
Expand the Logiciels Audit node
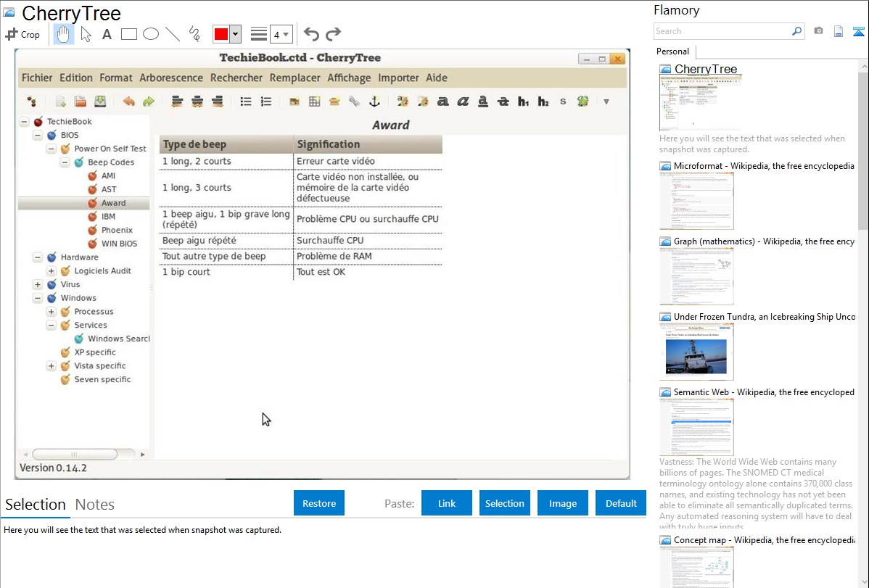pyautogui.click(x=51, y=271)
